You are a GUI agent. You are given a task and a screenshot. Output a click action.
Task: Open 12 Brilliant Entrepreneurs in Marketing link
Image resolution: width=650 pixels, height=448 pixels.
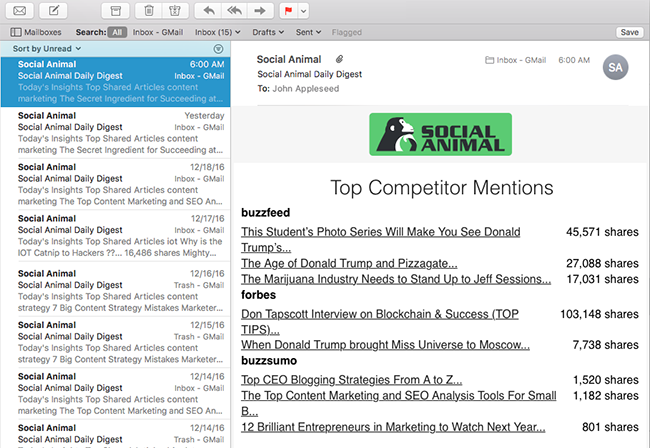[393, 427]
